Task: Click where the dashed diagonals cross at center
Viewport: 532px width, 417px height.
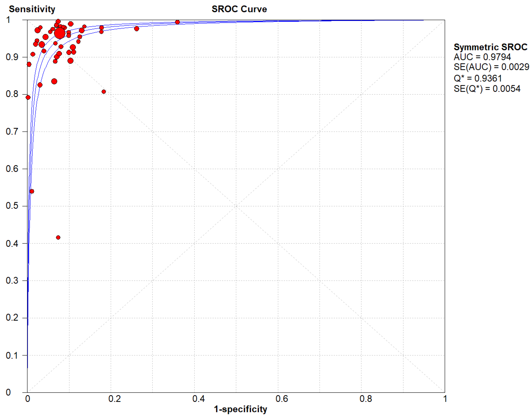Action: point(236,206)
